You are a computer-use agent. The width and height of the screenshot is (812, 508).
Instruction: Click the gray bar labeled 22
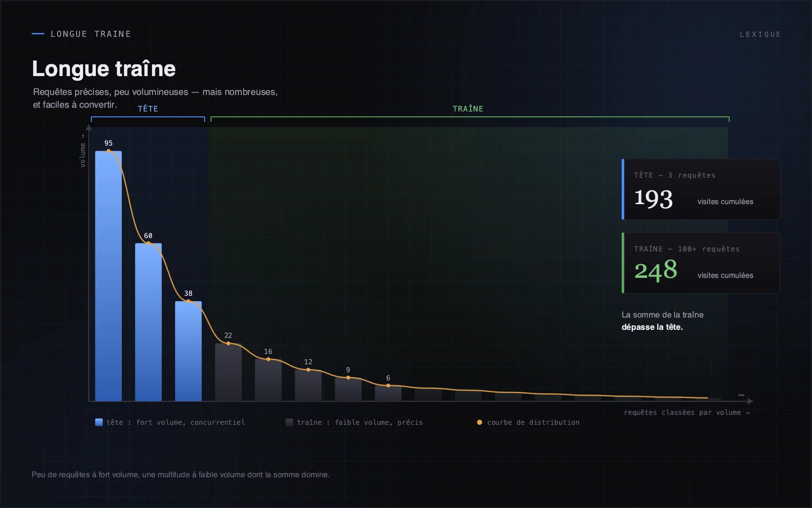(x=228, y=372)
